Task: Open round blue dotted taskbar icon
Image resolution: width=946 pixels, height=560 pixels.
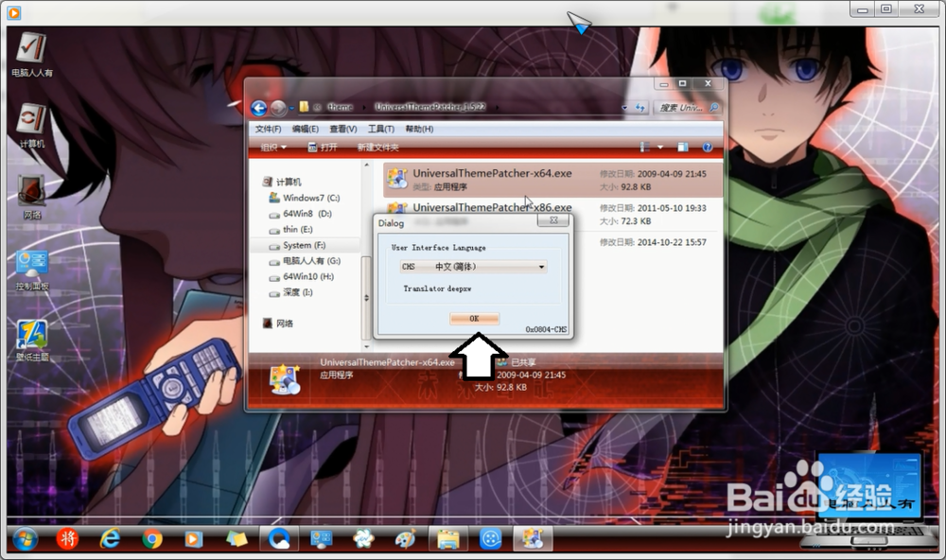Action: 490,539
